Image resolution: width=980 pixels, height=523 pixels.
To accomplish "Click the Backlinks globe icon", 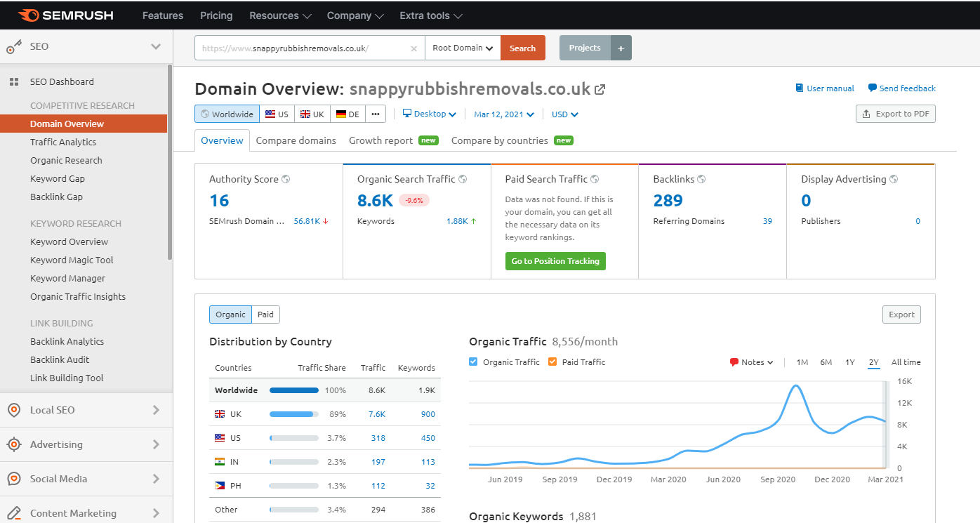I will point(701,179).
